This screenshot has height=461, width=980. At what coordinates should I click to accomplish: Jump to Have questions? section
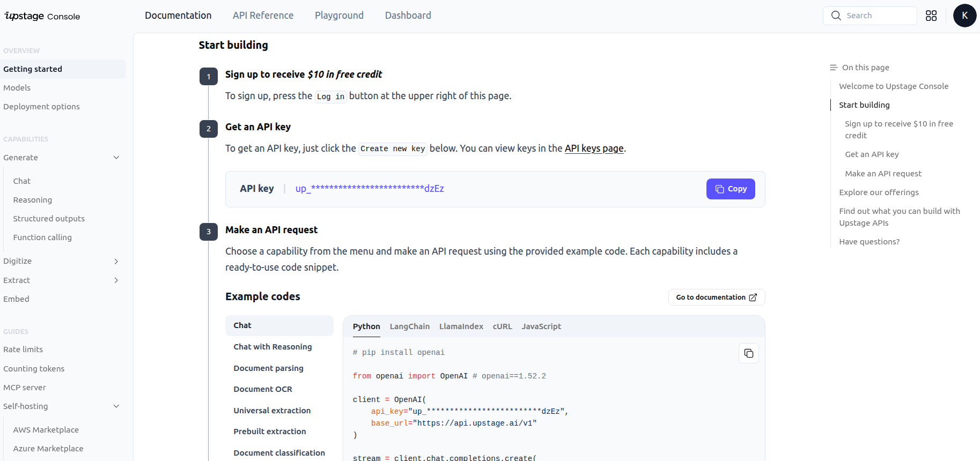(869, 242)
